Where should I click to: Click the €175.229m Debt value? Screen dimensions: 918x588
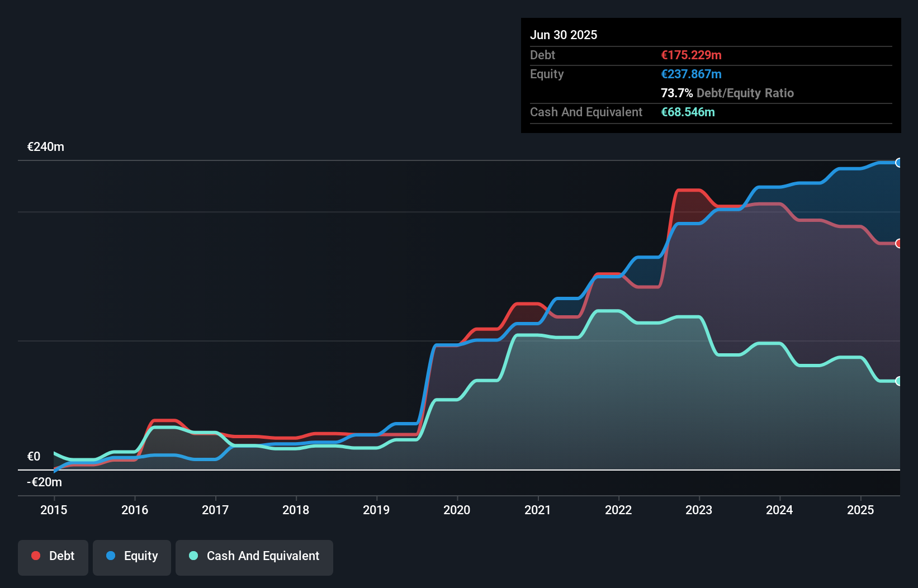(691, 55)
